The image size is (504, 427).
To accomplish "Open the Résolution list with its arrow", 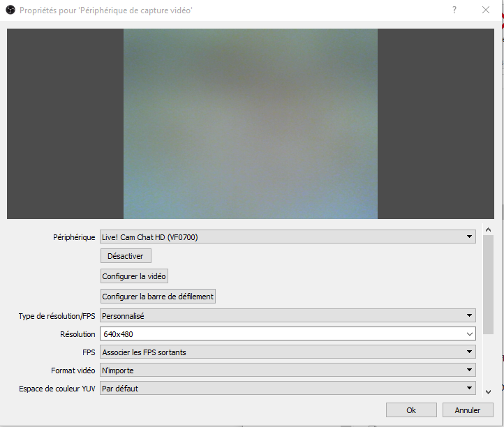I will [x=469, y=334].
